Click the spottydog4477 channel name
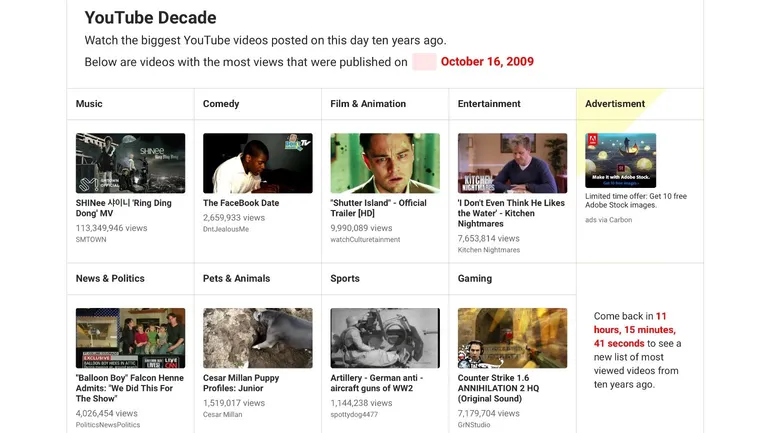Viewport: 770px width, 433px height. (354, 414)
